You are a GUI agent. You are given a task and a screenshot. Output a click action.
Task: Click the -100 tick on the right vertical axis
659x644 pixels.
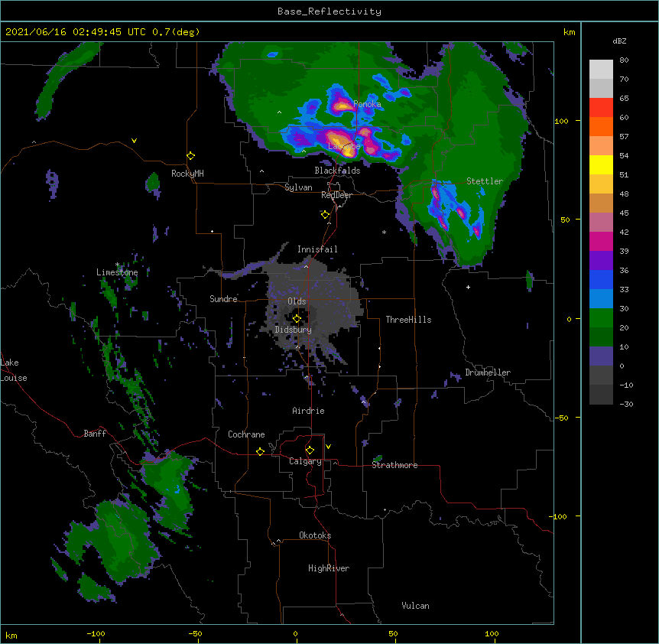click(x=559, y=516)
